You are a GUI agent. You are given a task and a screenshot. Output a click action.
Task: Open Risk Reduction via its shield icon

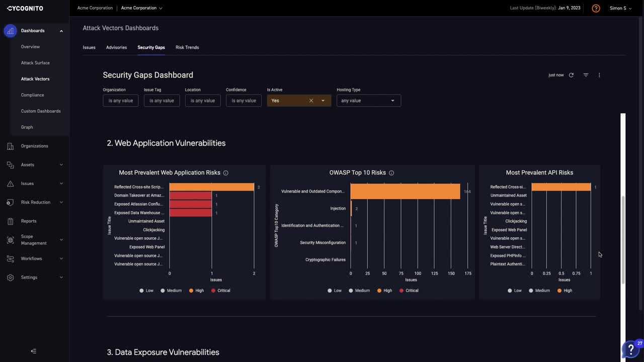(10, 202)
